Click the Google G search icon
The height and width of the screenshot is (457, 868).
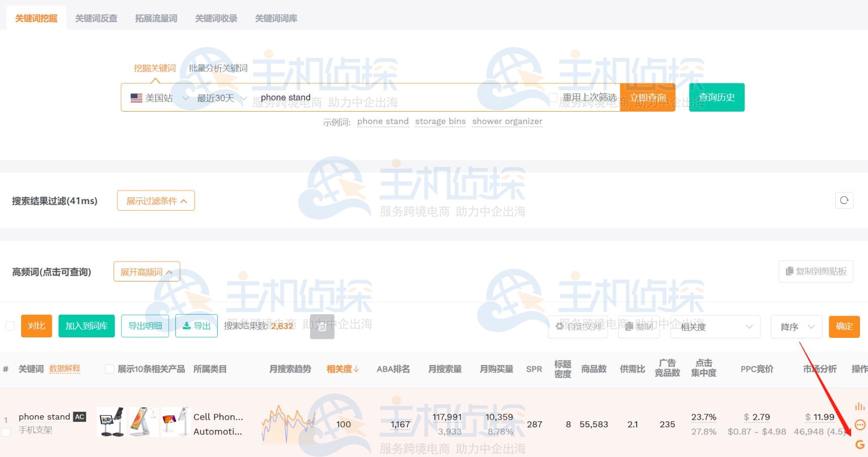pos(860,444)
